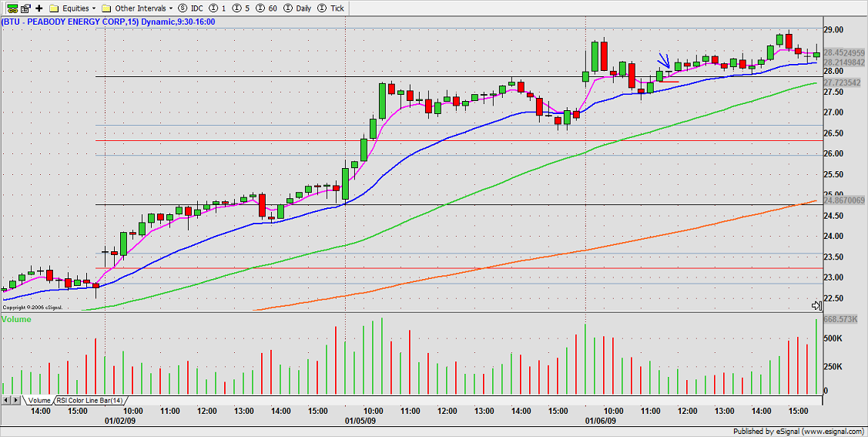Click the Copyright 2006 eSignal notice
The height and width of the screenshot is (437, 868).
pos(32,307)
